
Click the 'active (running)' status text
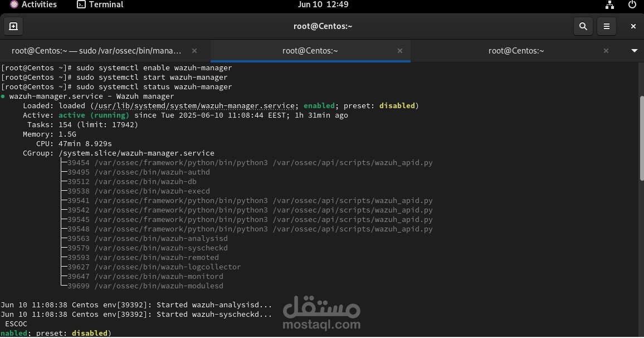[94, 115]
